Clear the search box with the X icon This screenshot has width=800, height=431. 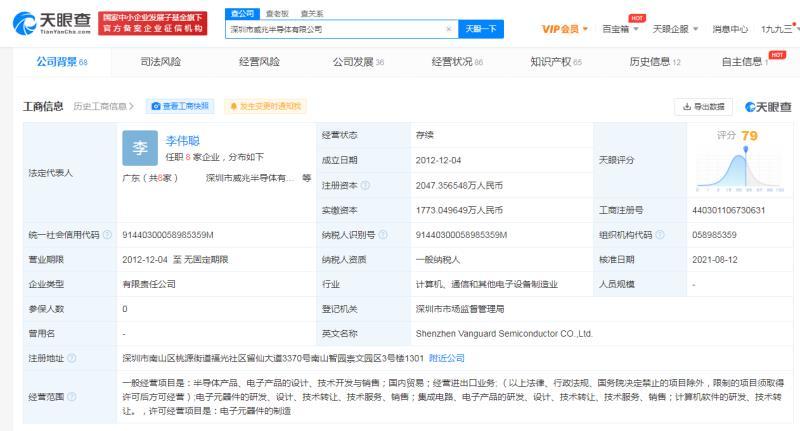tap(448, 30)
